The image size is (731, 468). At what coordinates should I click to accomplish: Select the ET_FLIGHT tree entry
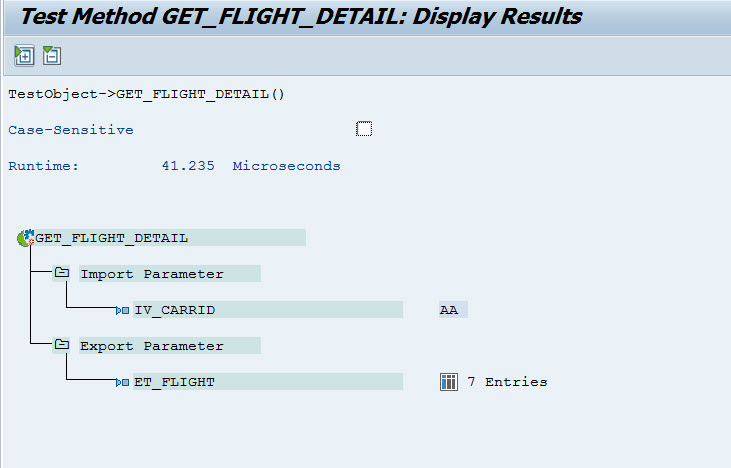[x=175, y=382]
